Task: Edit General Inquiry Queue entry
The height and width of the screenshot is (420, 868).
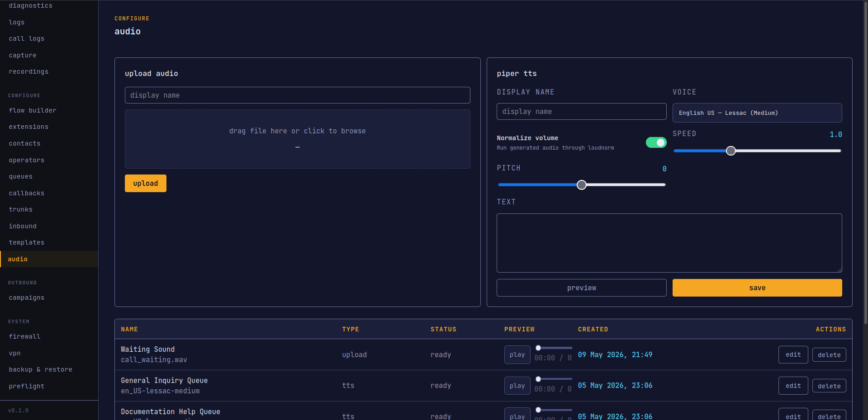Action: point(793,386)
